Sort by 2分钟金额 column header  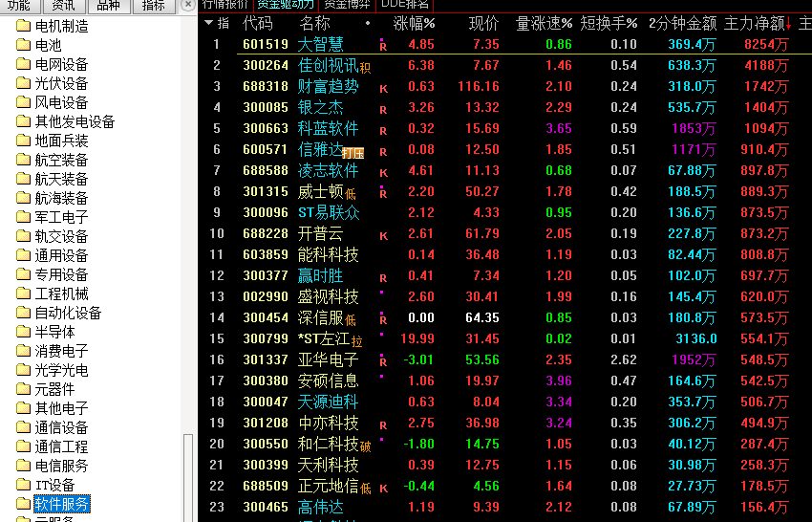click(682, 23)
